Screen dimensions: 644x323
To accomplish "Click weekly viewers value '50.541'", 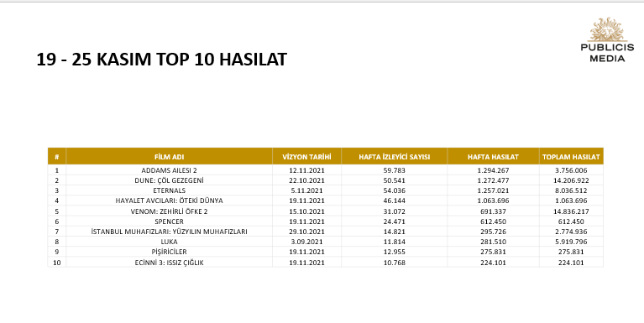I will click(x=395, y=180).
